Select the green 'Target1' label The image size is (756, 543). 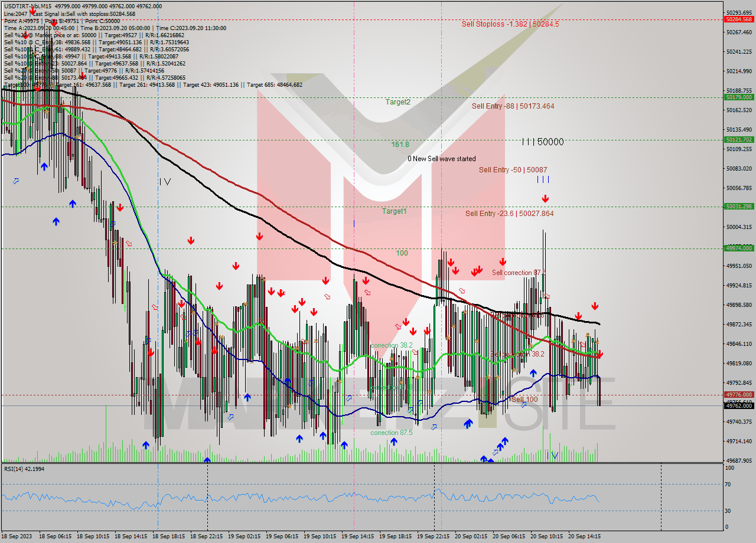394,211
